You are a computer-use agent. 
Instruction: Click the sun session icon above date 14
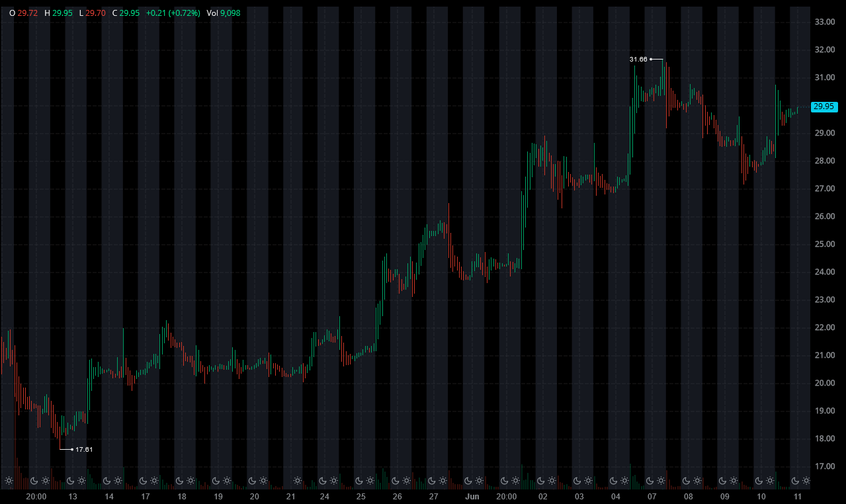(x=118, y=480)
